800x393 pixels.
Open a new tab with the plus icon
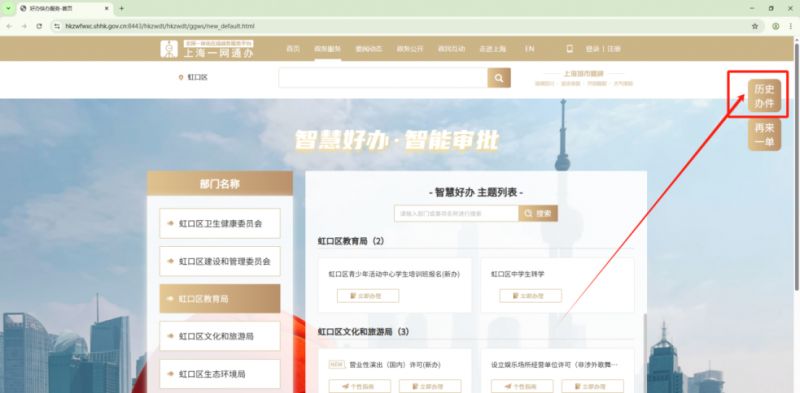click(121, 9)
